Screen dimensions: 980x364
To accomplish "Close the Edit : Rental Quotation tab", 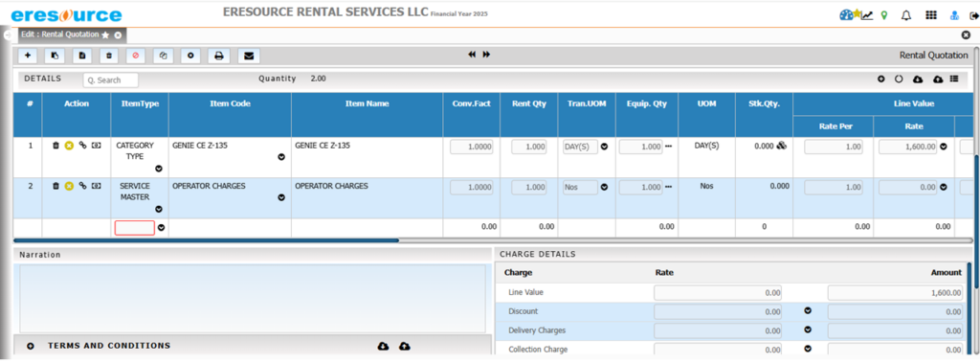I will (x=118, y=35).
